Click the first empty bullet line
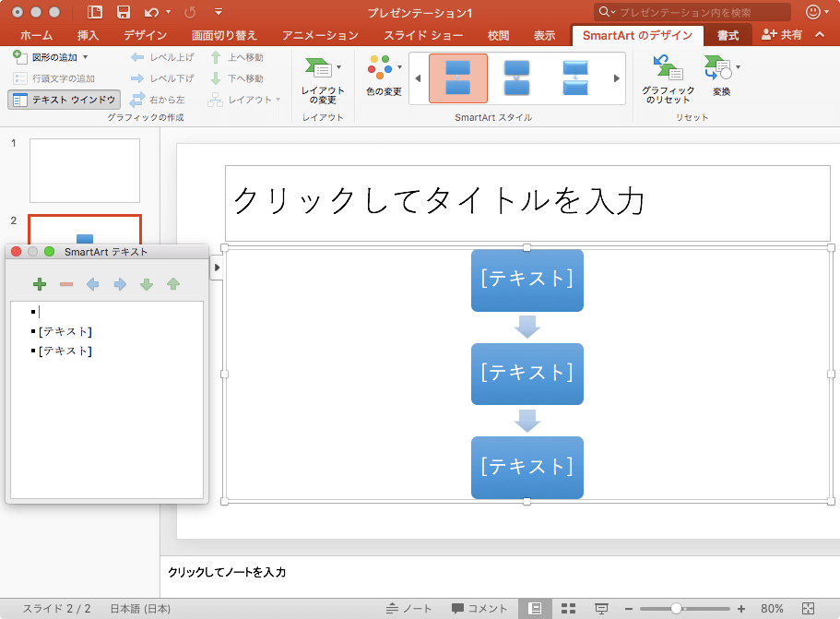 [107, 312]
